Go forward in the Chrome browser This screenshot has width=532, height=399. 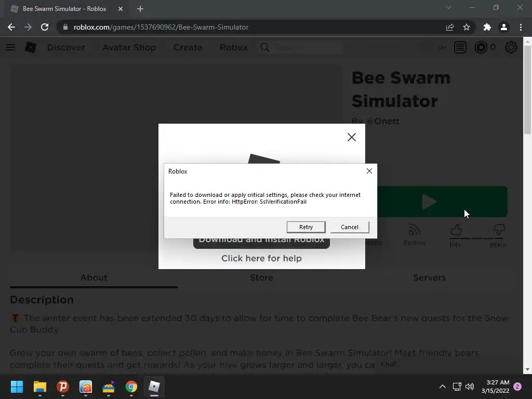[28, 27]
